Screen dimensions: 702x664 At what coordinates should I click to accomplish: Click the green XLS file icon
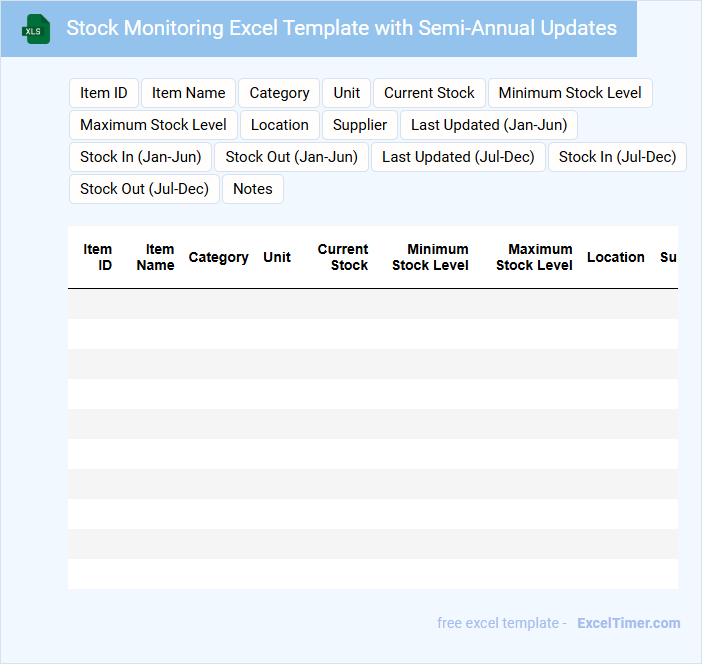pos(37,29)
